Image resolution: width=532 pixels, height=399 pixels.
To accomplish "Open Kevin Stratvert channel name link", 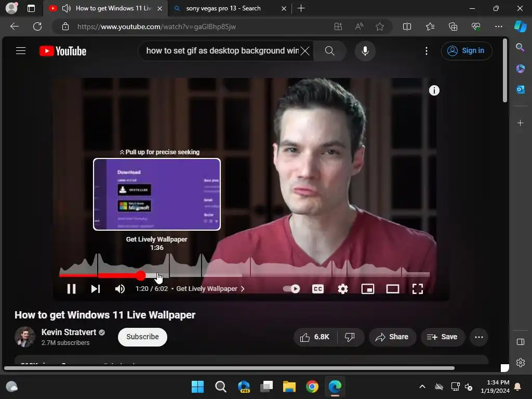I will point(69,332).
